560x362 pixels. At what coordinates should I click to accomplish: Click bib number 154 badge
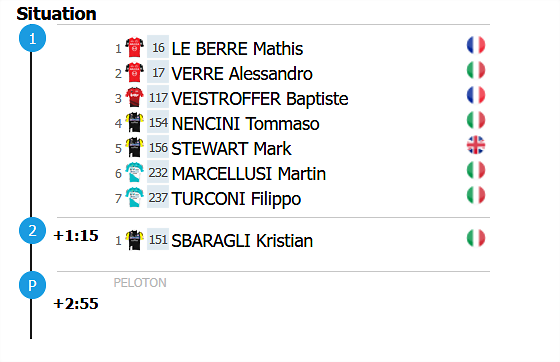click(158, 123)
